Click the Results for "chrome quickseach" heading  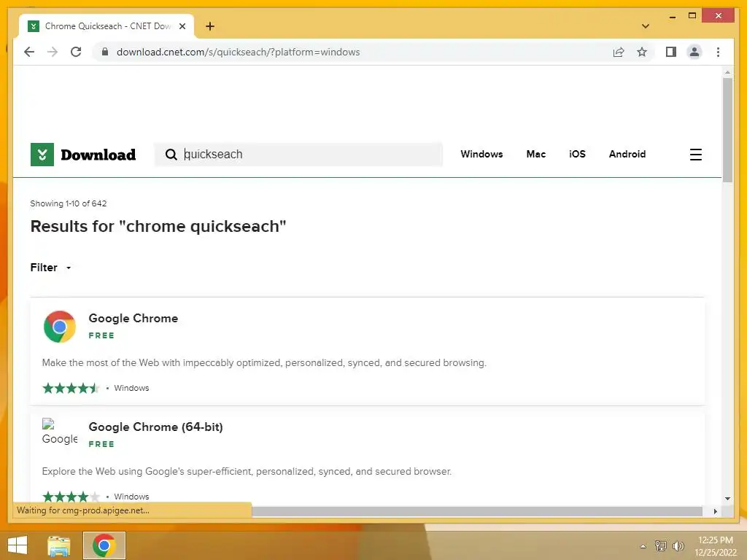pyautogui.click(x=158, y=226)
